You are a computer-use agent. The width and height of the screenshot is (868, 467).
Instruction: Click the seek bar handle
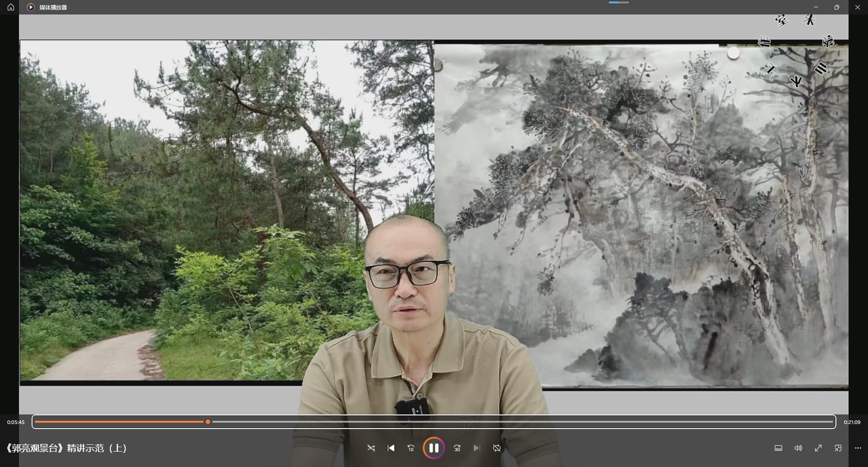[208, 422]
